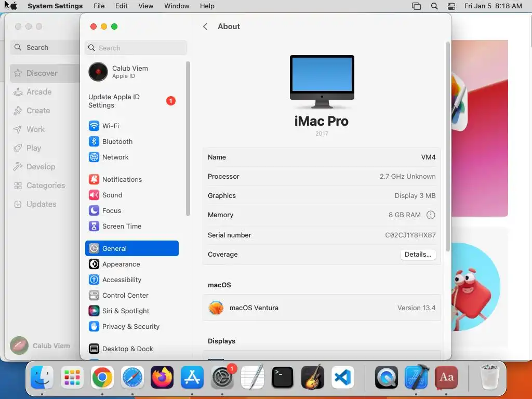Click the settings sidebar scrollbar
The width and height of the screenshot is (532, 399).
pyautogui.click(x=188, y=139)
